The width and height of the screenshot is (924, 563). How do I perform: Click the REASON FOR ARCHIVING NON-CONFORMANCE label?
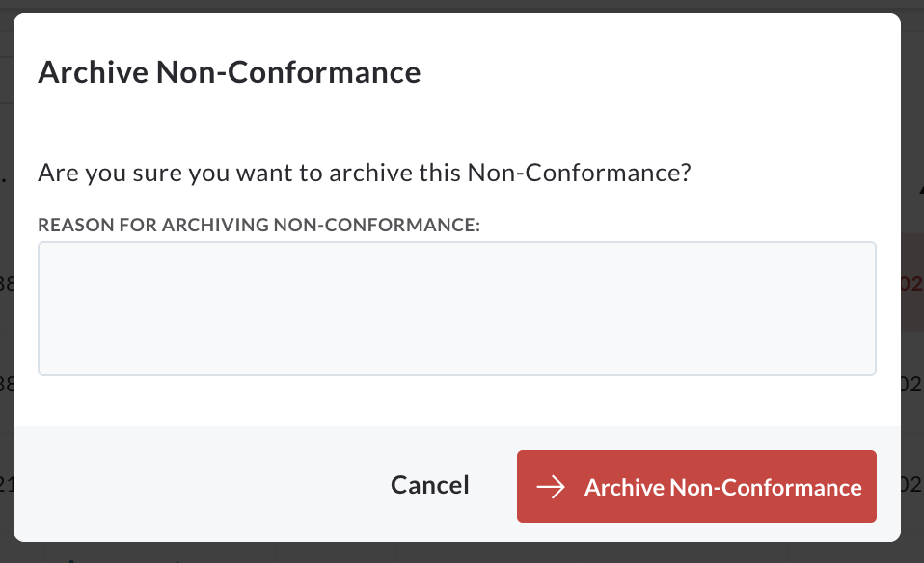[x=259, y=225]
